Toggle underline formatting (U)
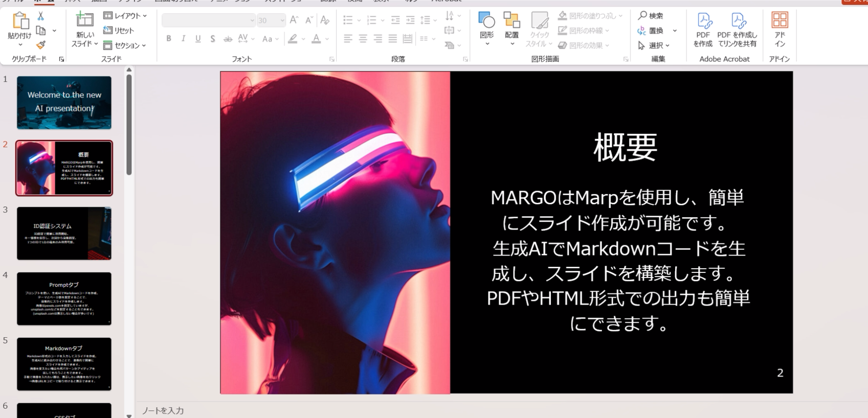 [x=198, y=39]
